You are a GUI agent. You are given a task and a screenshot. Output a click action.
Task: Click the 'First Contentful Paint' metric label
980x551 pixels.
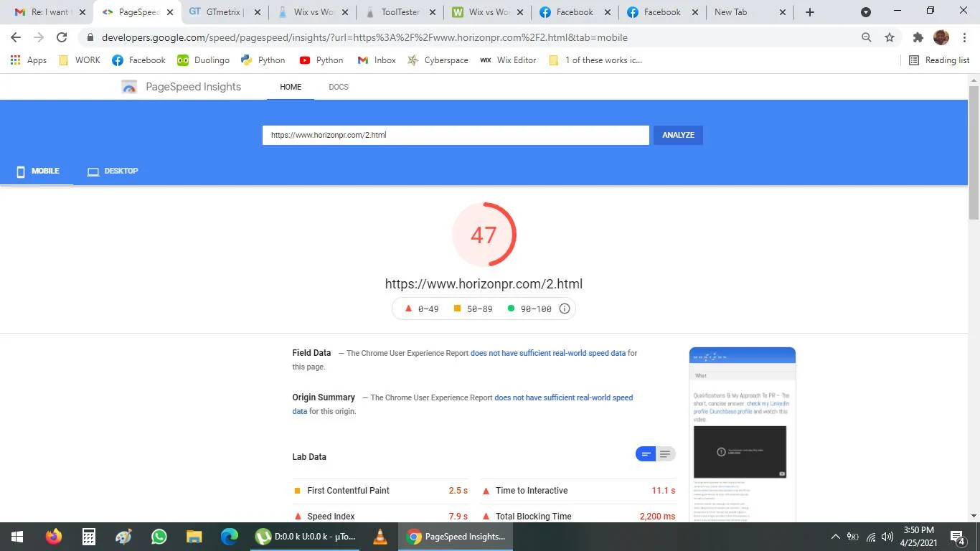tap(348, 491)
